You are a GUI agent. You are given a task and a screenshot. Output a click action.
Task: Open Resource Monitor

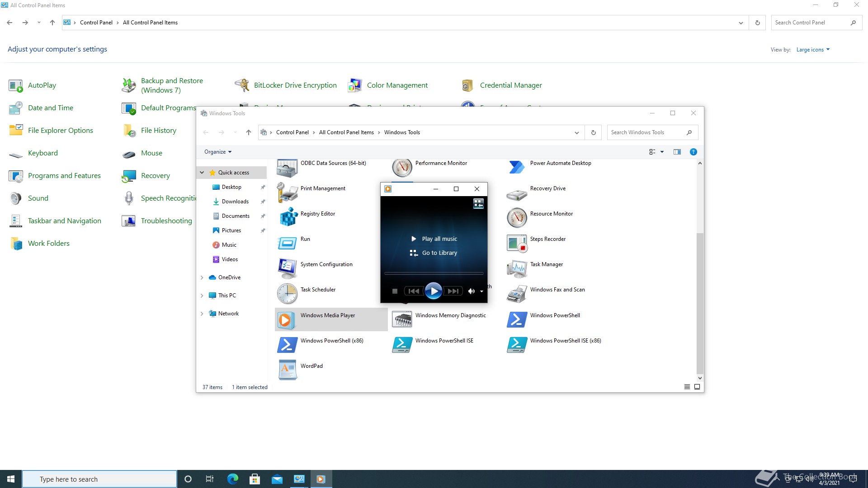551,214
